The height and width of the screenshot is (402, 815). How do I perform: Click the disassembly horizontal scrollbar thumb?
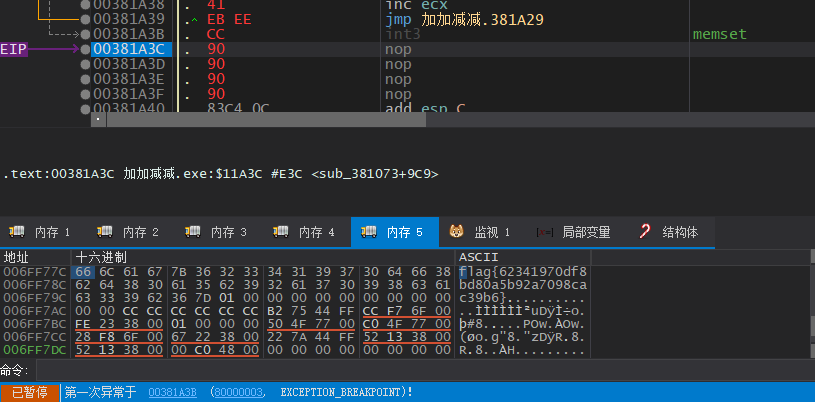point(300,119)
